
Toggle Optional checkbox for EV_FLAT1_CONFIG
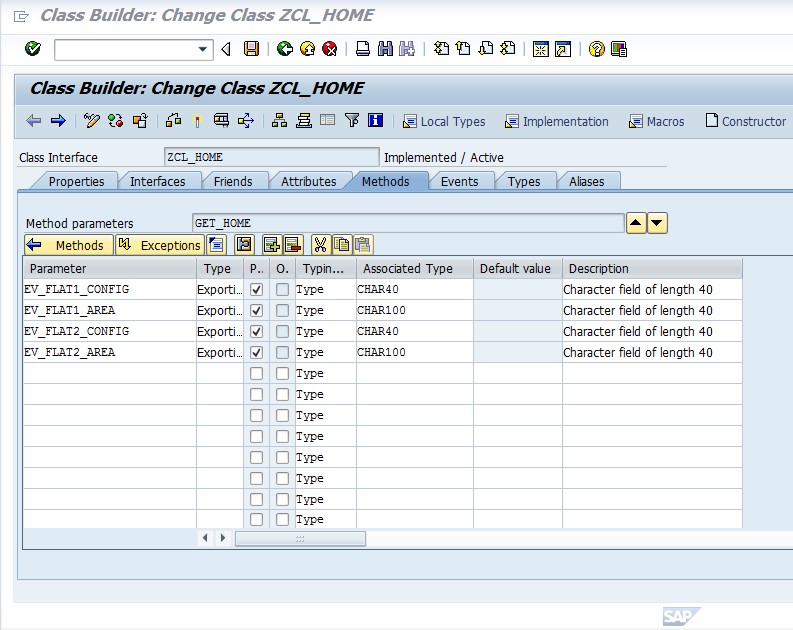click(282, 290)
